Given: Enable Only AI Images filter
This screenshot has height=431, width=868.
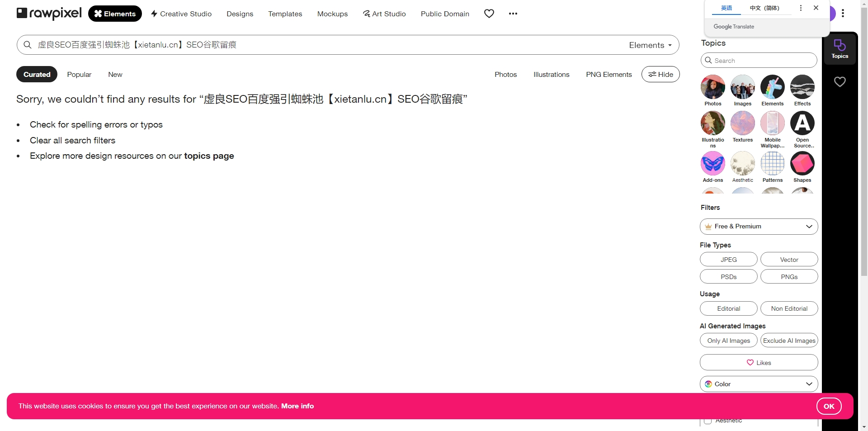Looking at the screenshot, I should click(x=728, y=340).
